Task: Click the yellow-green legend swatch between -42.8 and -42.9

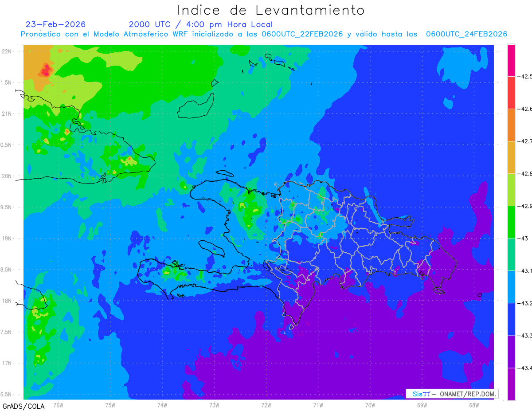Action: (x=511, y=190)
